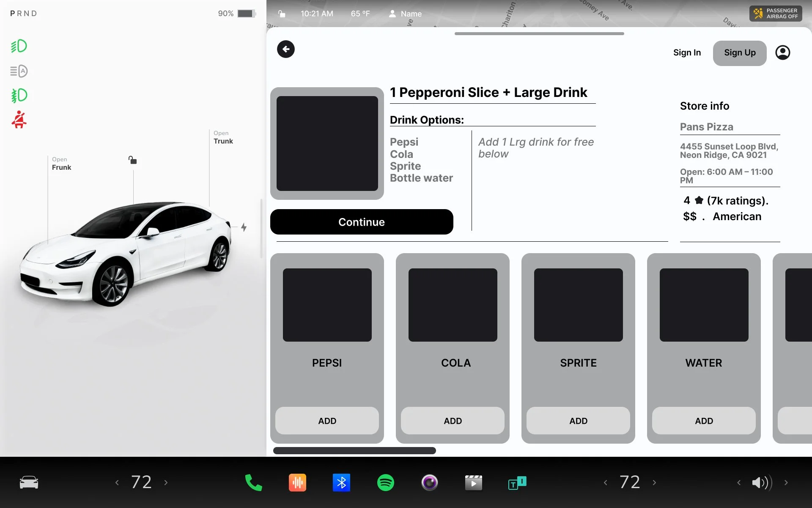Raise the volume with the right chevron
This screenshot has width=812, height=508.
(786, 483)
